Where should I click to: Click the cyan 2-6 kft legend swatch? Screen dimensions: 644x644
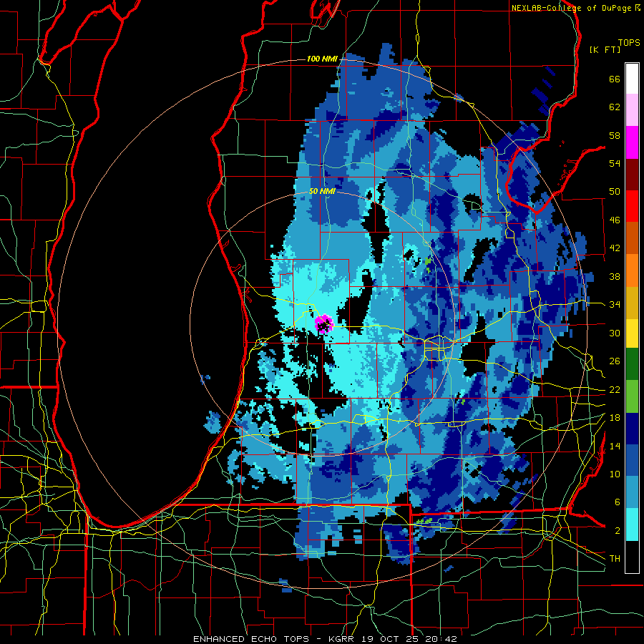coord(632,524)
